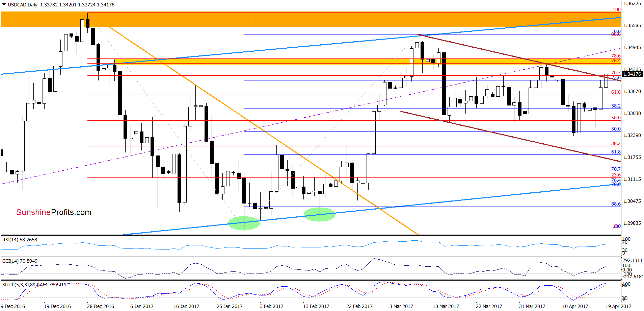Click the Stoch(5,3,3) indicator label
The image size is (644, 311).
coord(34,285)
